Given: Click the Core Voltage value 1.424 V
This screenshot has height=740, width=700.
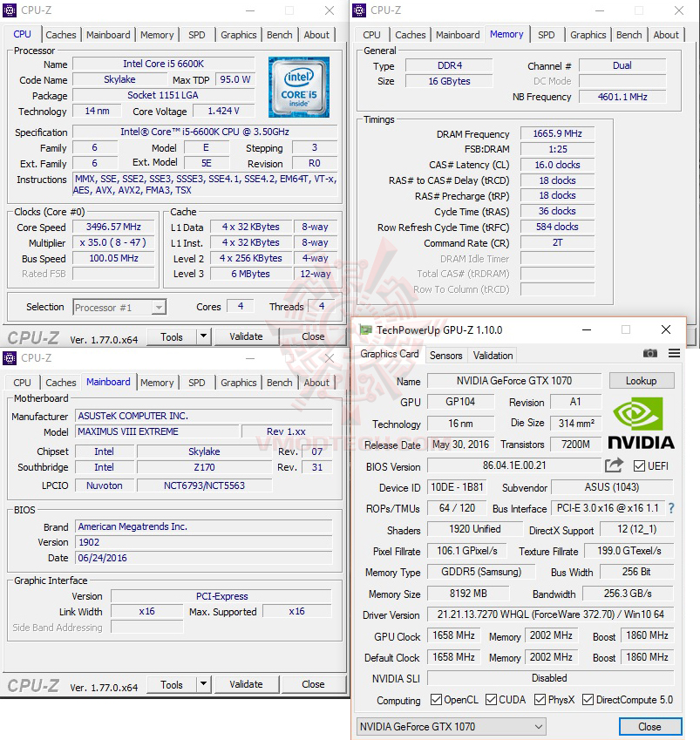Looking at the screenshot, I should point(223,111).
